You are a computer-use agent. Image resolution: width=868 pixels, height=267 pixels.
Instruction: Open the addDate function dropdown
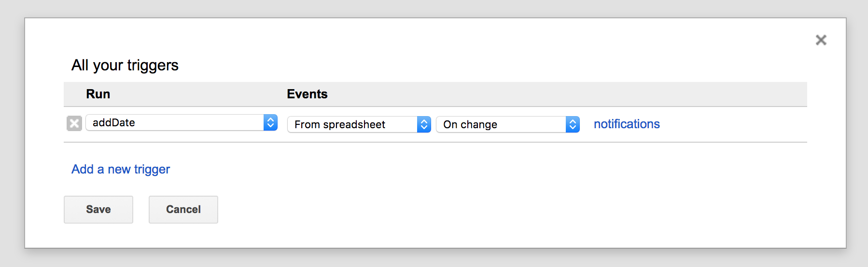pos(175,123)
